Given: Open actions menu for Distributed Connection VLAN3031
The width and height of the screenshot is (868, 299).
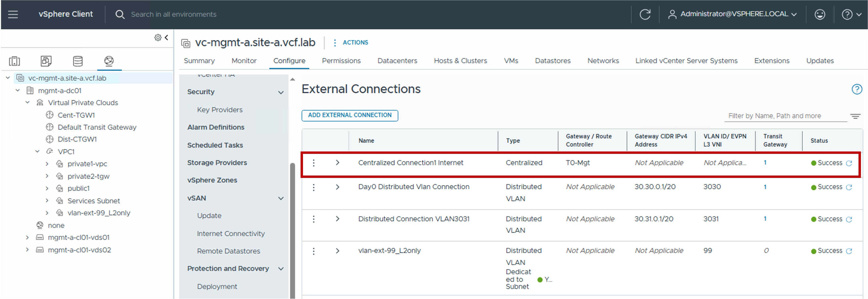Looking at the screenshot, I should (314, 219).
